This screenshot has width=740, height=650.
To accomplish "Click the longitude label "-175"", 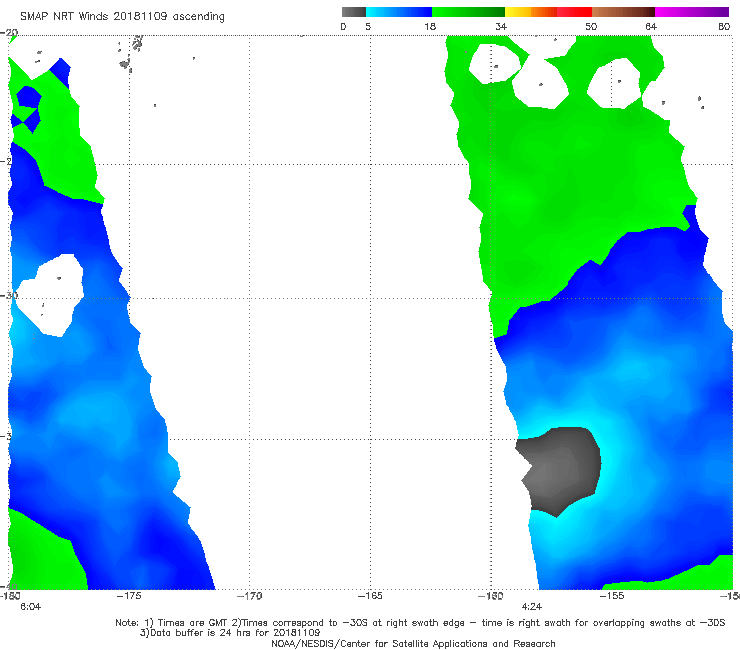I will (x=129, y=596).
